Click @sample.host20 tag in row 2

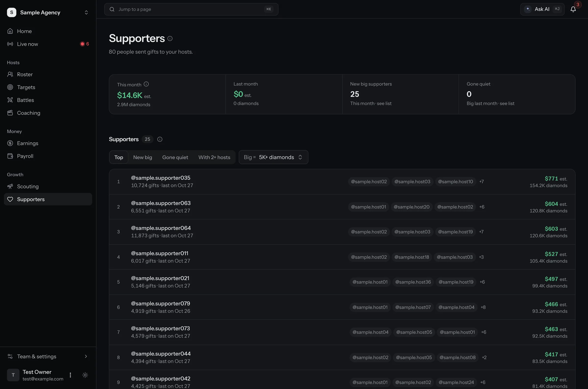point(412,207)
